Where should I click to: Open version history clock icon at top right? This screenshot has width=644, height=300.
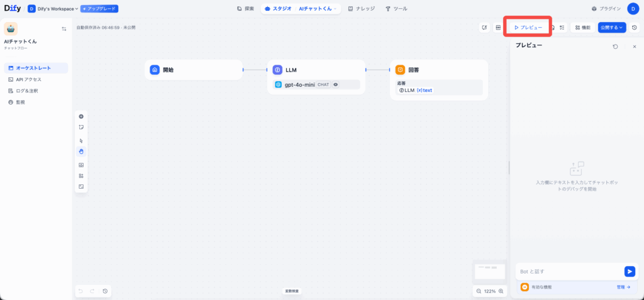[634, 28]
